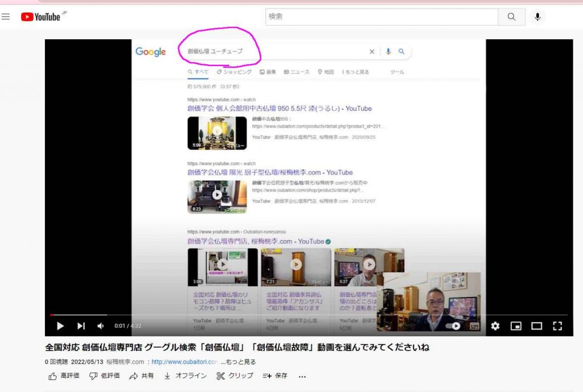
Task: Click the YouTube logo to go home
Action: (41, 17)
